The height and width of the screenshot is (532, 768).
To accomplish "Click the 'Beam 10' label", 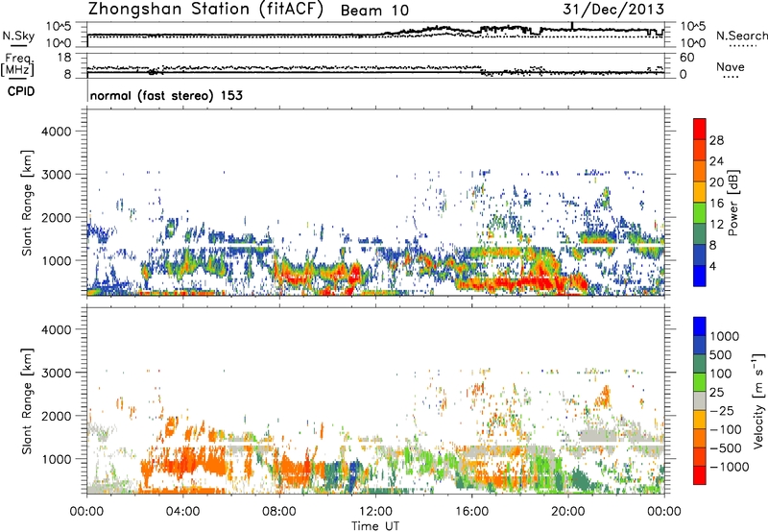I will (x=374, y=11).
